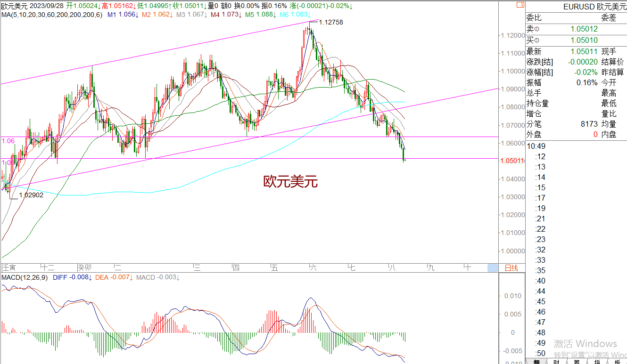Click the 最新 value 1.05011

(584, 52)
